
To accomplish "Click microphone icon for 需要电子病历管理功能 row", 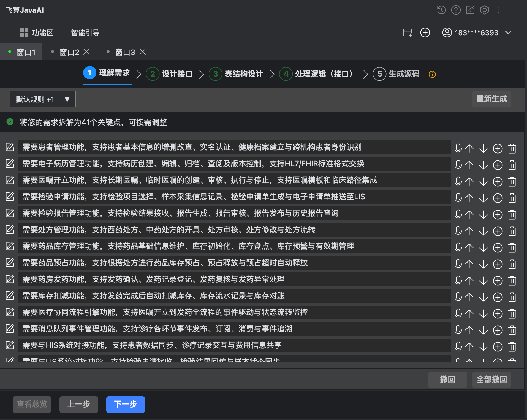I will (458, 165).
